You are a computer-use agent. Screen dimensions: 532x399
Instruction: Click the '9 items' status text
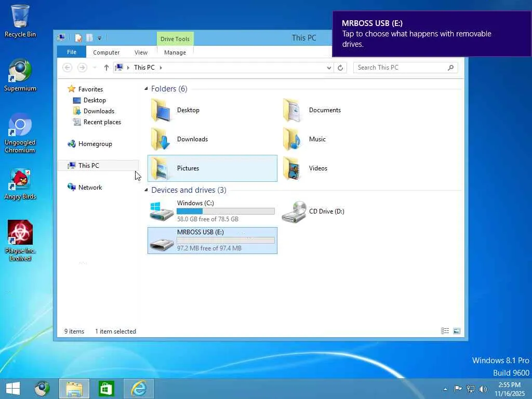[74, 331]
